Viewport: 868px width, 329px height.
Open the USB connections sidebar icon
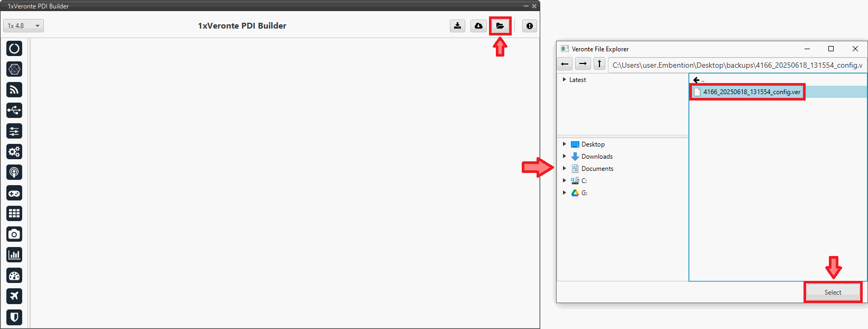(x=14, y=111)
